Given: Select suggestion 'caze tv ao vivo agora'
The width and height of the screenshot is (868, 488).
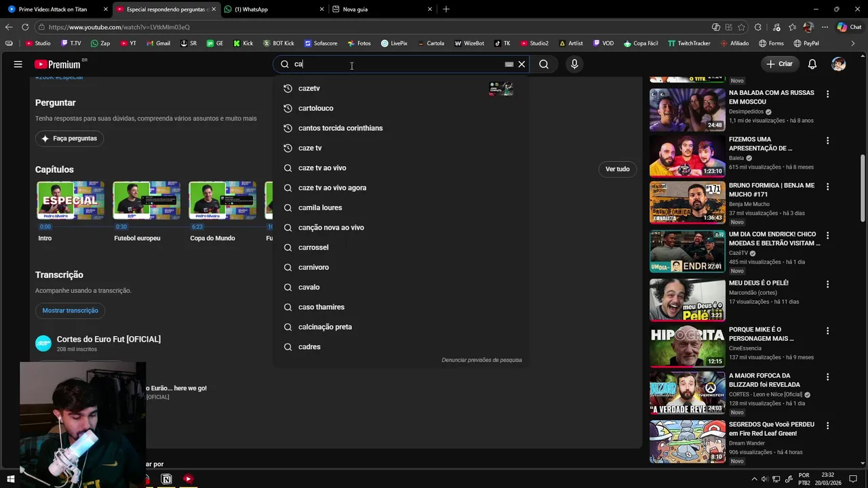Looking at the screenshot, I should tap(401, 188).
